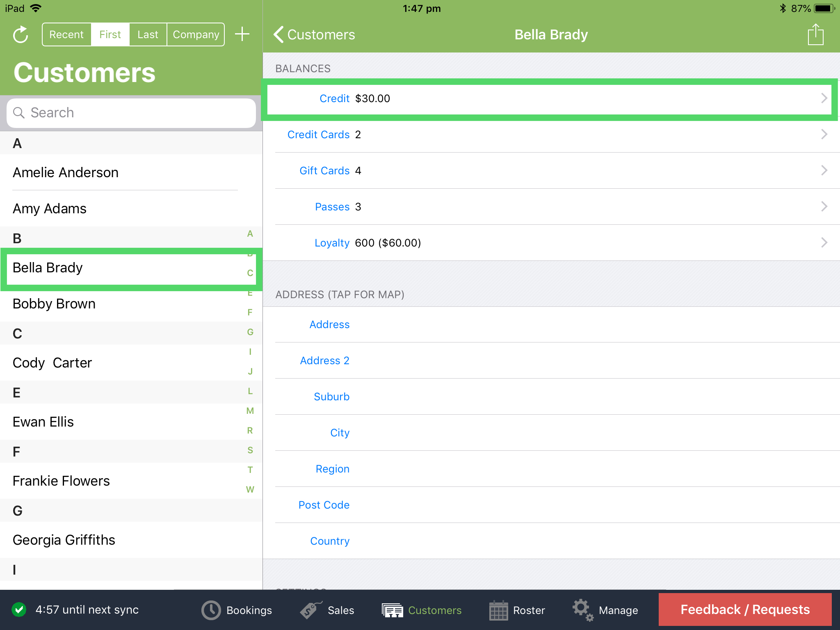This screenshot has height=630, width=840.
Task: Edit the Country field
Action: (x=551, y=541)
